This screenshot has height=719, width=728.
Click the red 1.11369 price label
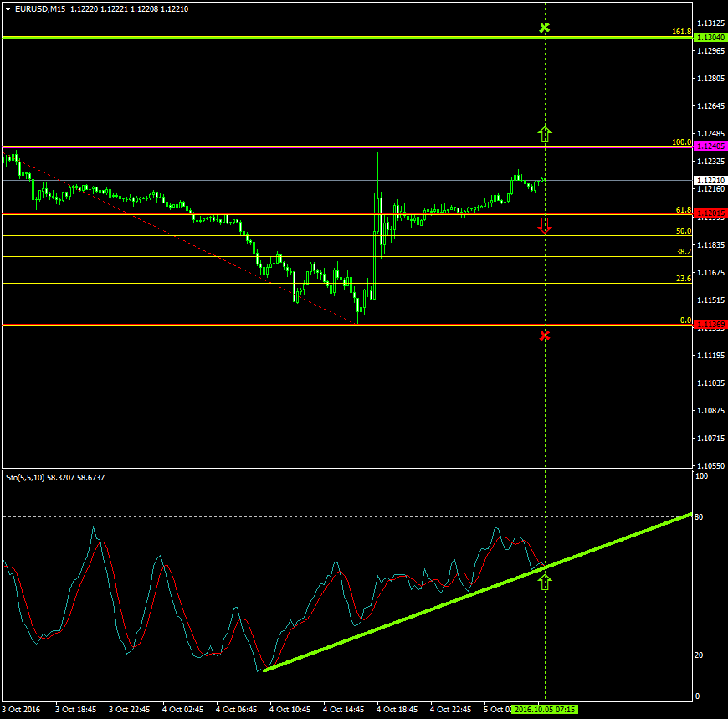(710, 325)
